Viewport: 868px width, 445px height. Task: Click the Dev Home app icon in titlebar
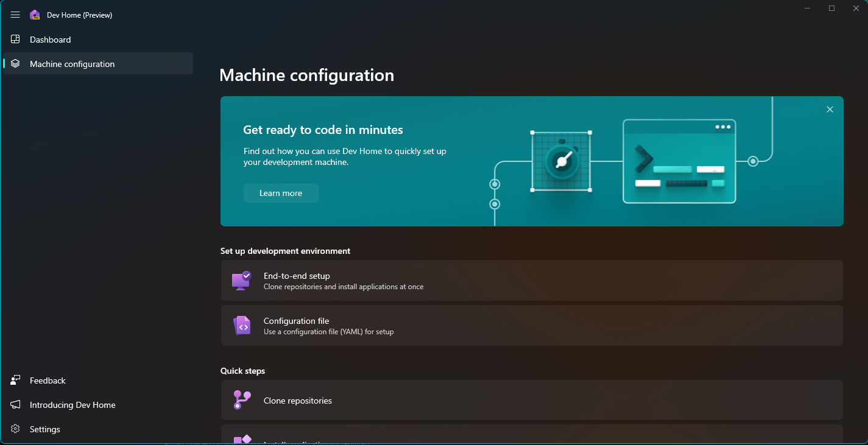35,14
